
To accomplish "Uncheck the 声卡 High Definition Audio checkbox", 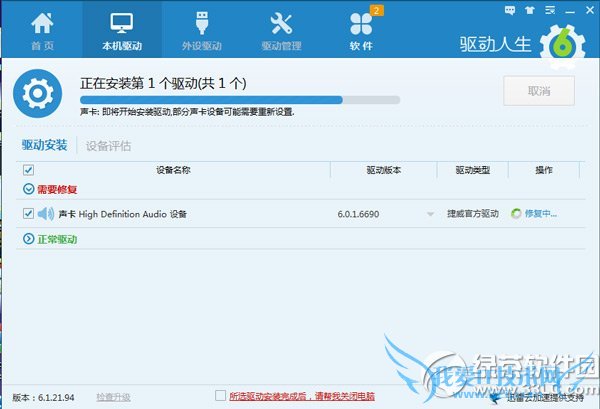I will (x=28, y=213).
